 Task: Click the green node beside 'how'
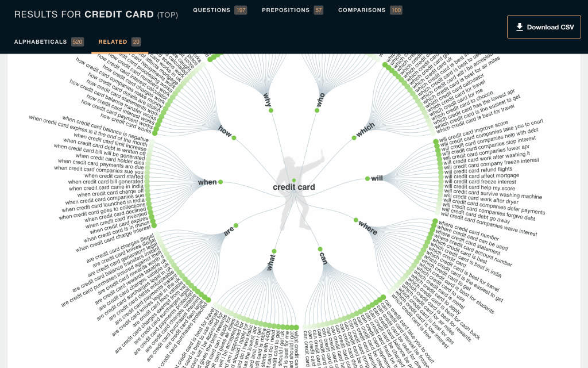click(234, 138)
